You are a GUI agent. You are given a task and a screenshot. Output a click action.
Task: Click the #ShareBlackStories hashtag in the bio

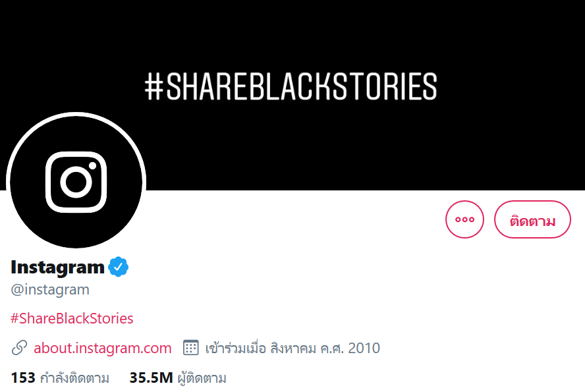pos(72,319)
